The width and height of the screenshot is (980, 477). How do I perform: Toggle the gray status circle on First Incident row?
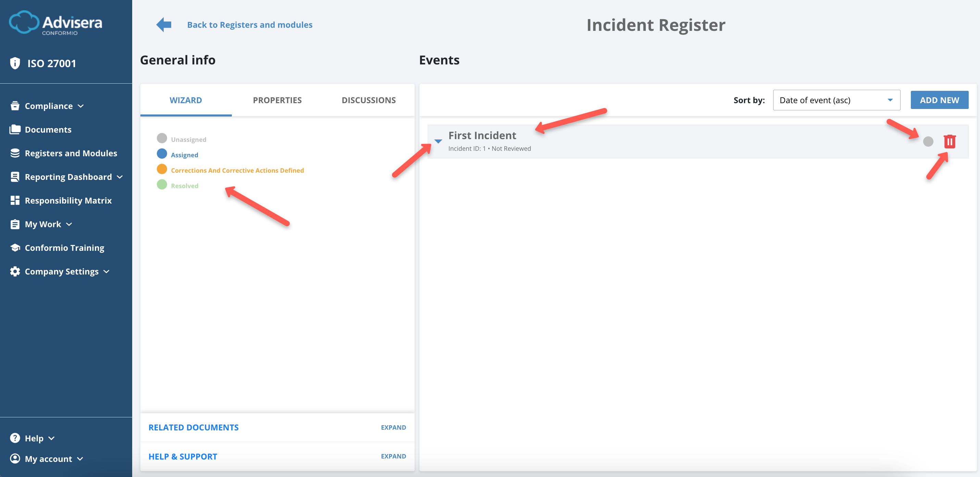(928, 141)
